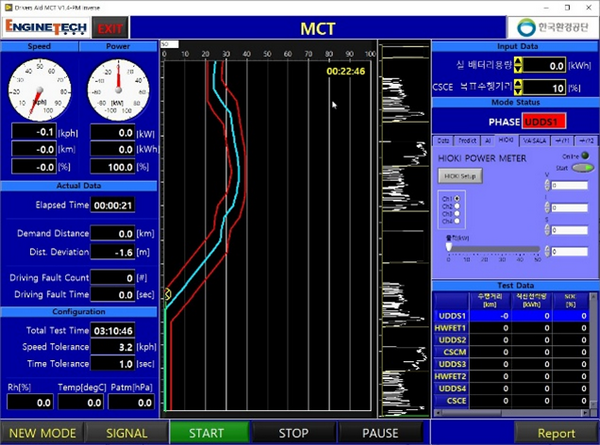Select the CSCM row in Test Data
This screenshot has height=445, width=600.
(x=511, y=352)
